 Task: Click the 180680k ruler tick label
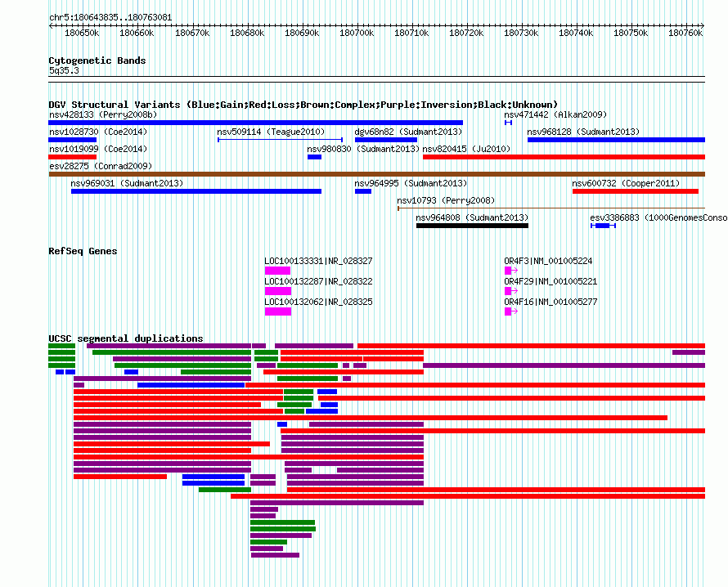(x=247, y=33)
